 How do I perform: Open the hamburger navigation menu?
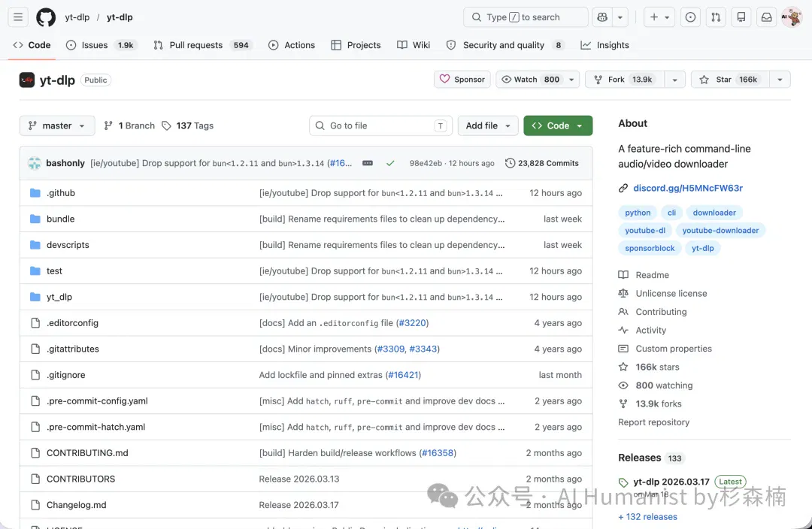point(18,17)
